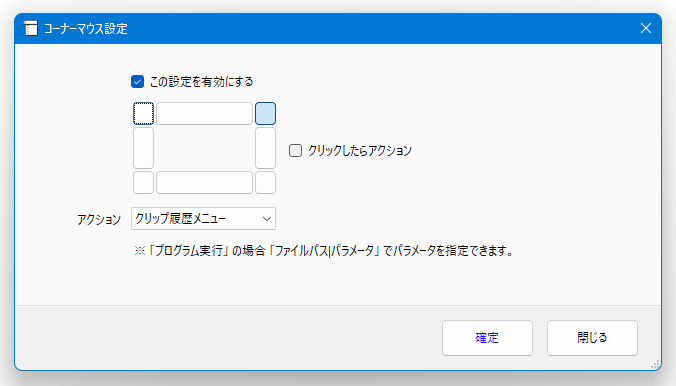Click the 確定 button
Screen dimensions: 676x386
click(x=487, y=338)
